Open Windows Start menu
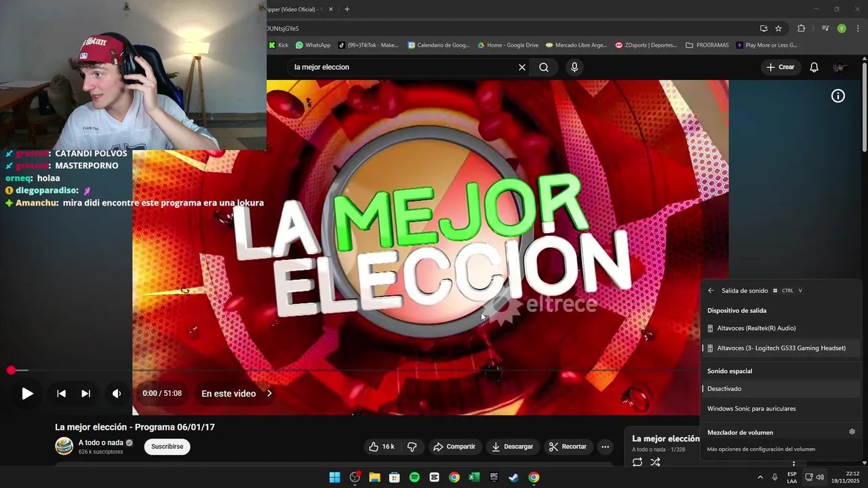 334,477
